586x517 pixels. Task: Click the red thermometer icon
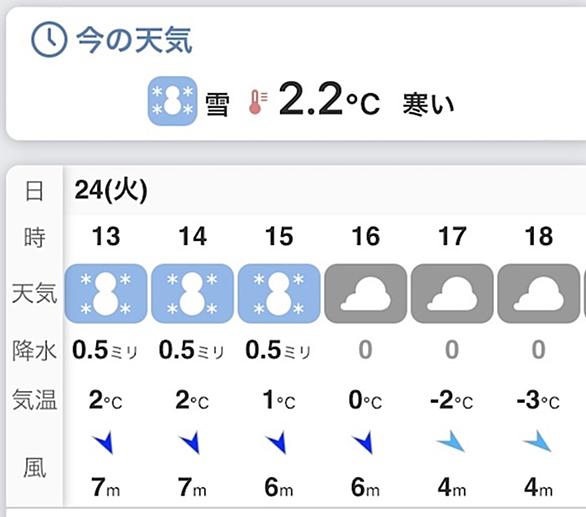tap(258, 102)
